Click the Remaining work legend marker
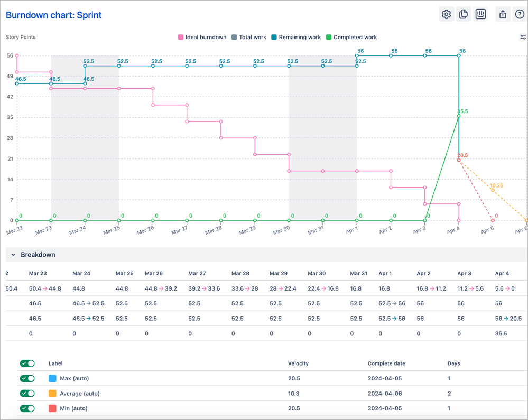This screenshot has height=420, width=528. pos(275,38)
